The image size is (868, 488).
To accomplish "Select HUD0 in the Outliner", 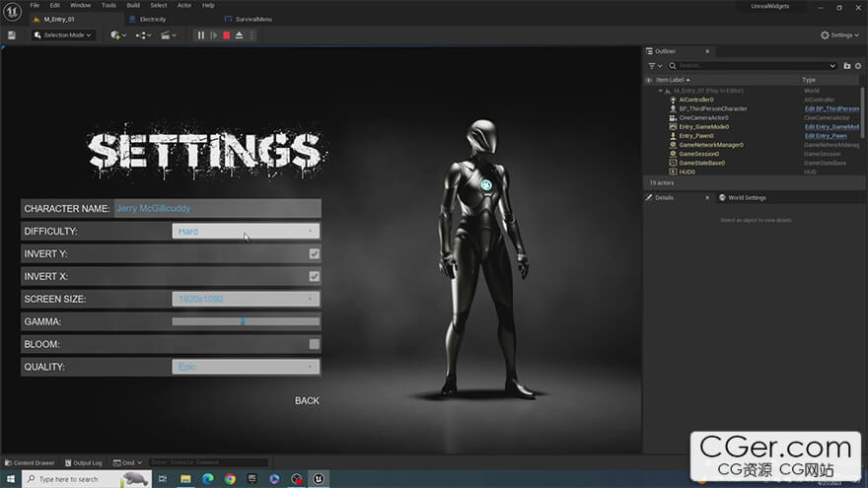I will (x=687, y=173).
